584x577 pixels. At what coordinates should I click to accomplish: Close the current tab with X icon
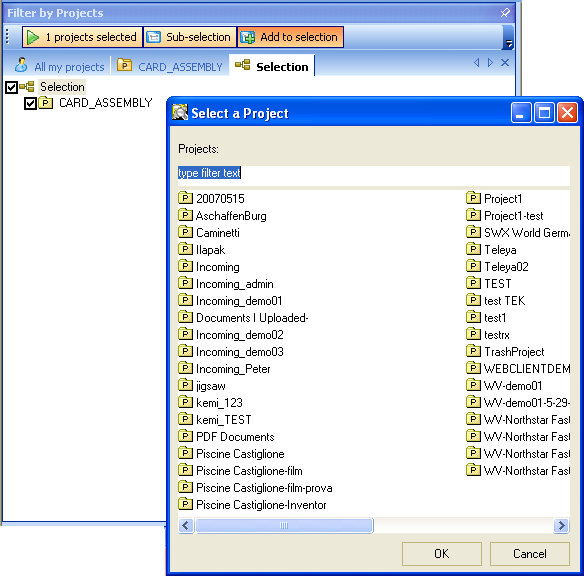505,63
